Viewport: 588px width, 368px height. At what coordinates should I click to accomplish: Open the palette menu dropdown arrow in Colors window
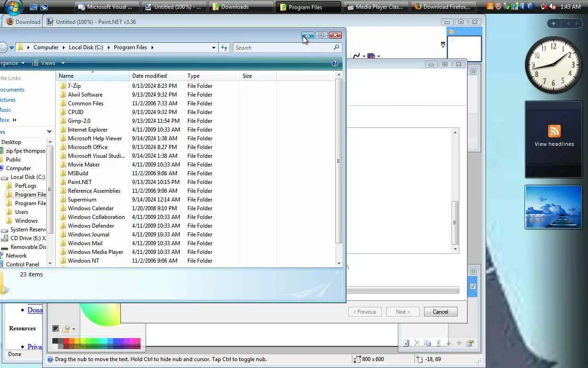pyautogui.click(x=73, y=329)
